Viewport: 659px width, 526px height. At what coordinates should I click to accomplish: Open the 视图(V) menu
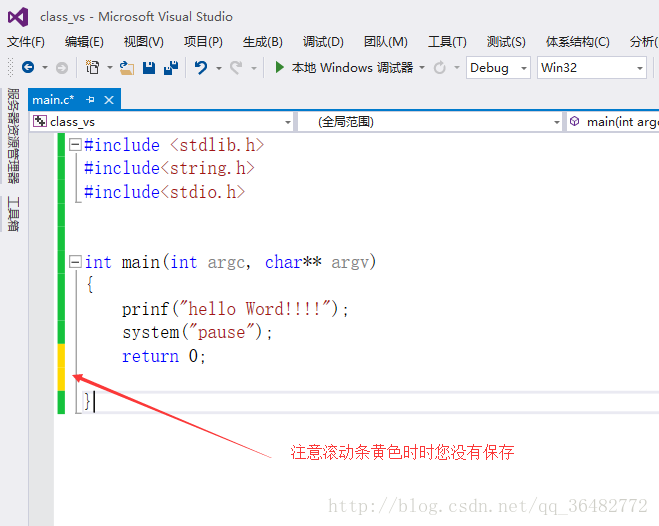(143, 42)
